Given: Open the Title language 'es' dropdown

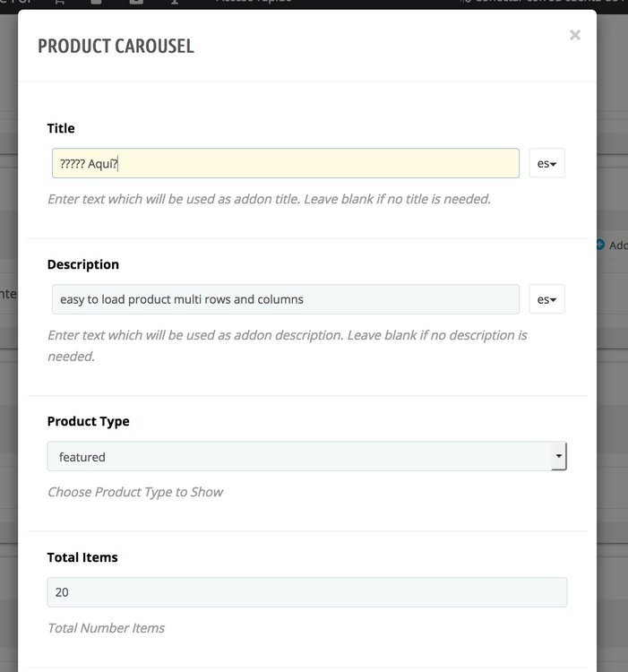Looking at the screenshot, I should pyautogui.click(x=546, y=164).
